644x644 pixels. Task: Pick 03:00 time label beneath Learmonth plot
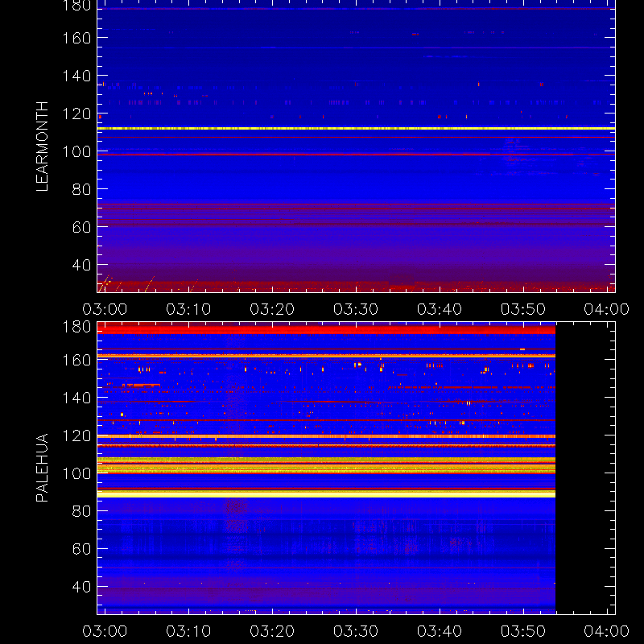click(x=105, y=309)
